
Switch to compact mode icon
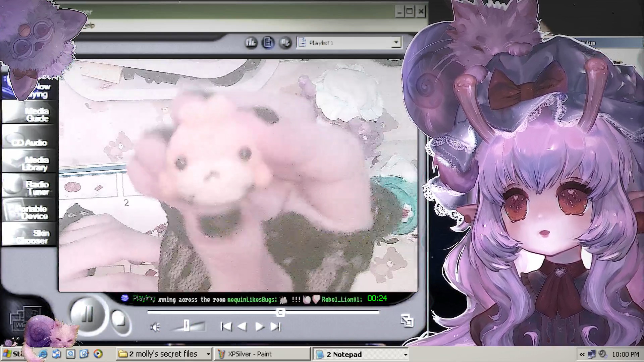coord(407,321)
